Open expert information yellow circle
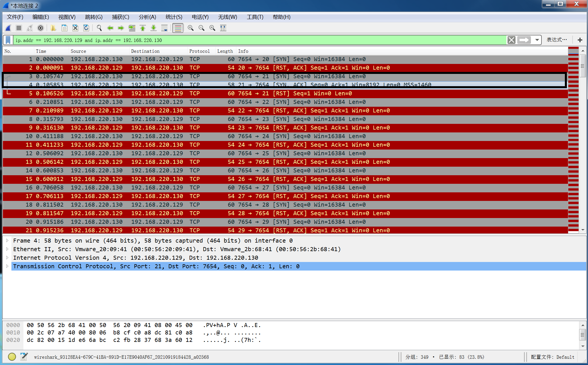The width and height of the screenshot is (588, 365). (x=12, y=357)
